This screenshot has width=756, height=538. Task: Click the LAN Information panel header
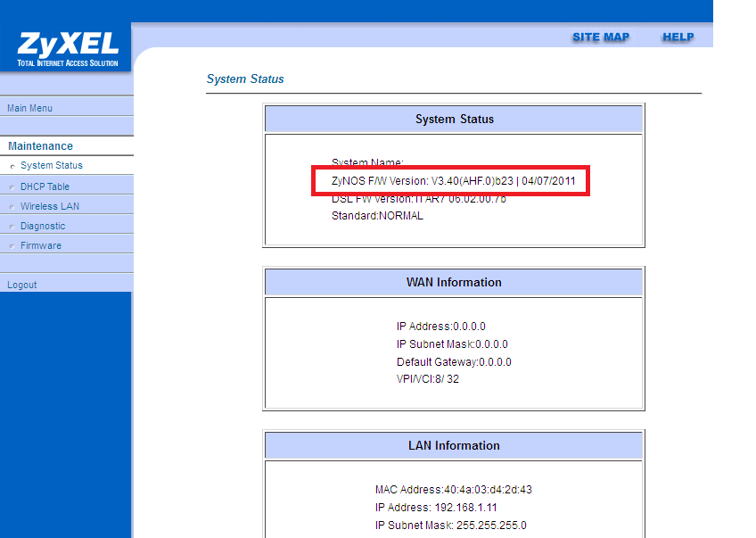pos(454,445)
